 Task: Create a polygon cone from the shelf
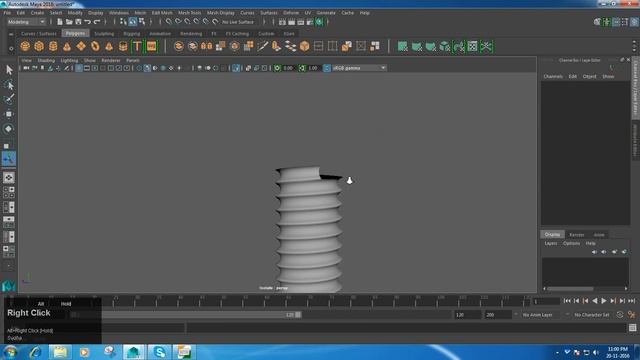tap(67, 46)
